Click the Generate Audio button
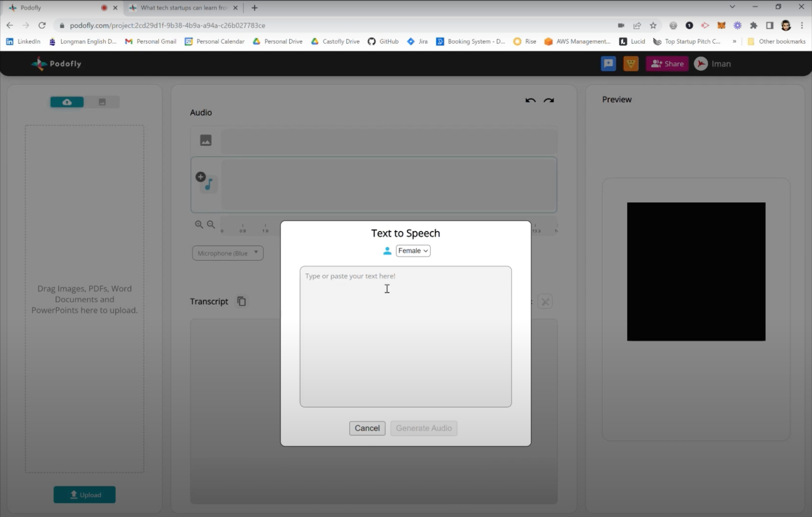This screenshot has width=812, height=517. click(424, 428)
